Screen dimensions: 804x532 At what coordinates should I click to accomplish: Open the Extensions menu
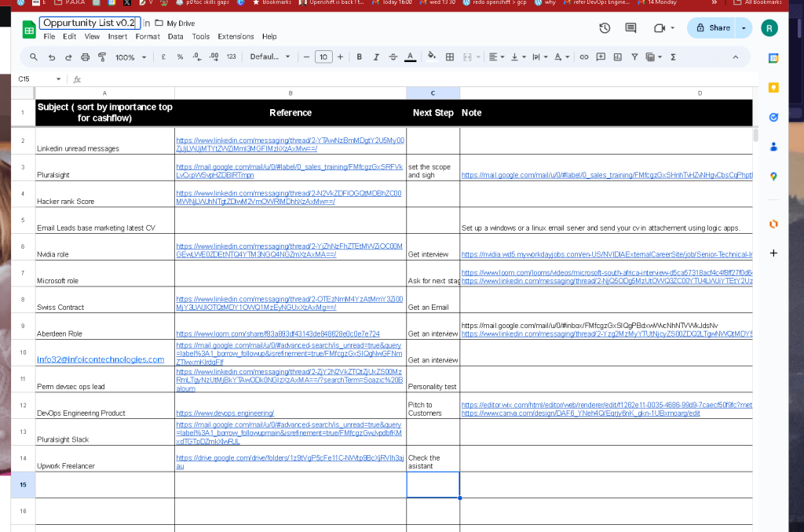pyautogui.click(x=236, y=37)
